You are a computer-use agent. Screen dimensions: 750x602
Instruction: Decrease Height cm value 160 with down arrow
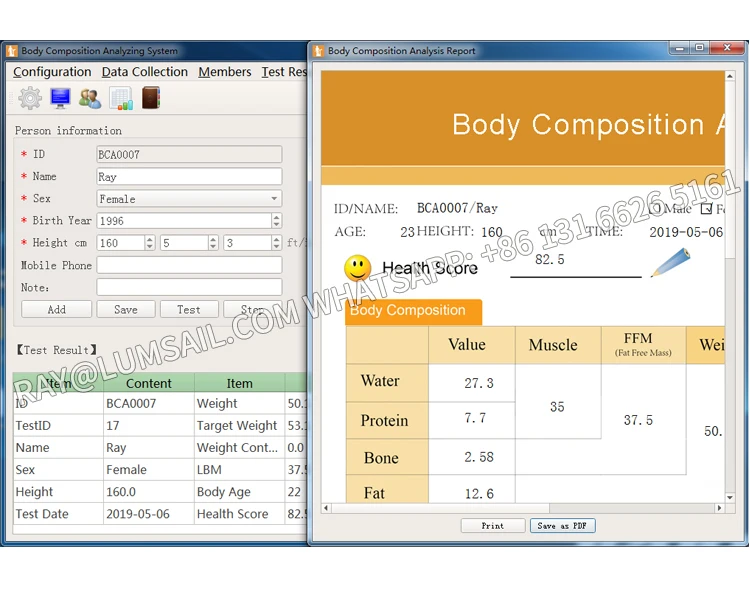click(150, 247)
